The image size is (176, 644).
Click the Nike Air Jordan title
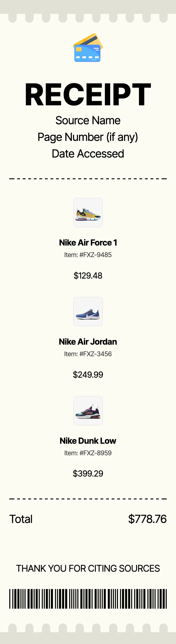click(88, 341)
